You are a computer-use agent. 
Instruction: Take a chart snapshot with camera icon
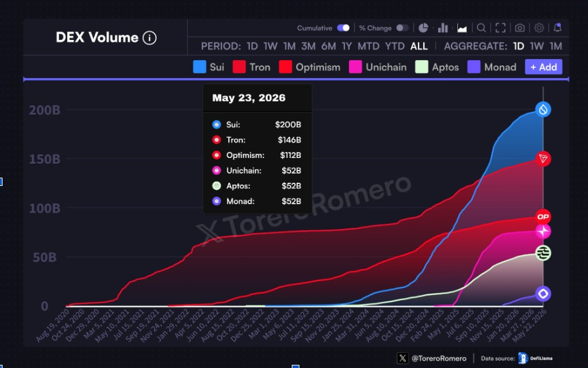click(x=519, y=28)
